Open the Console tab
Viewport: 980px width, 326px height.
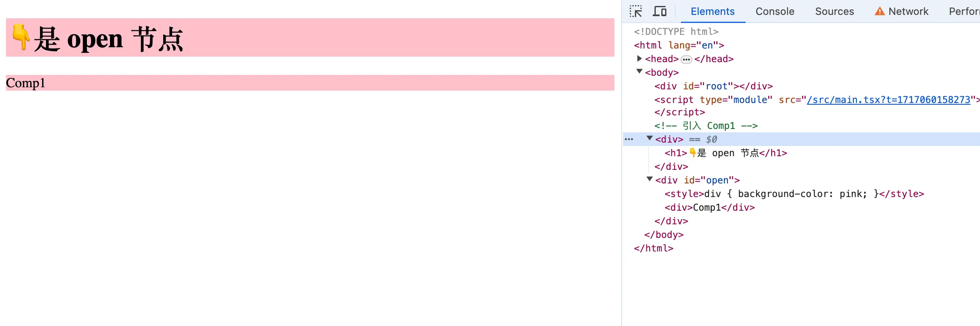(775, 11)
